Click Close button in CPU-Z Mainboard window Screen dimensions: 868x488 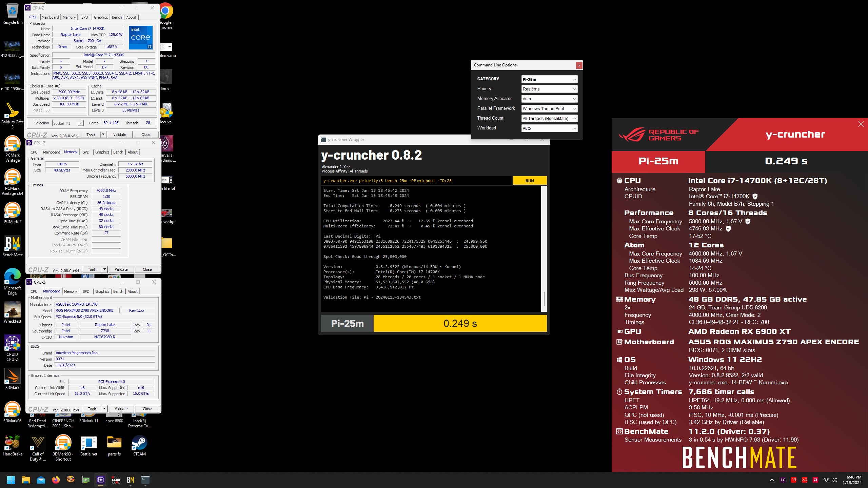pyautogui.click(x=147, y=409)
